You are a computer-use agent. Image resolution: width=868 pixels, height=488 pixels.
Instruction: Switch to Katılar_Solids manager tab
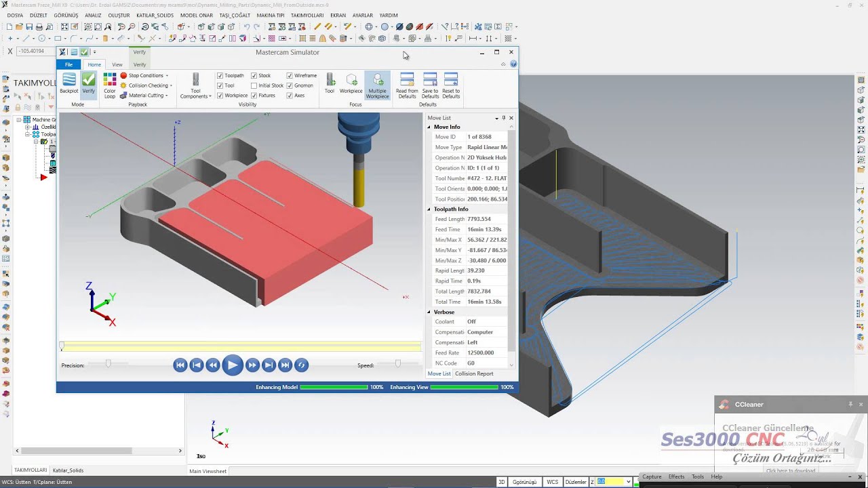(x=68, y=470)
